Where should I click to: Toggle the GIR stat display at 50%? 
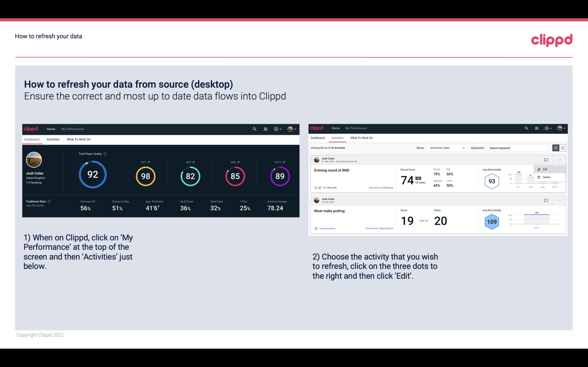[x=450, y=172]
